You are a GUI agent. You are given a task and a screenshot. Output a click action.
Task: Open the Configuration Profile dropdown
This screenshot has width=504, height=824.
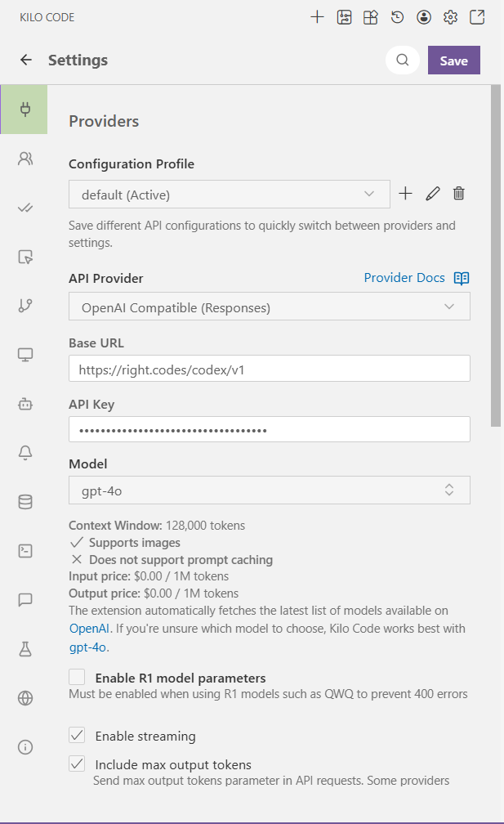tap(230, 195)
